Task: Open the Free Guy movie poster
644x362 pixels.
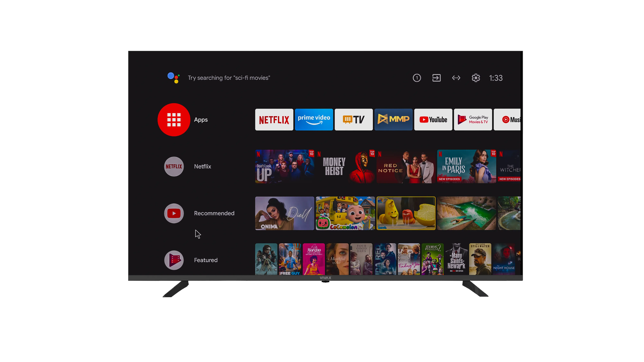Action: pos(290,259)
